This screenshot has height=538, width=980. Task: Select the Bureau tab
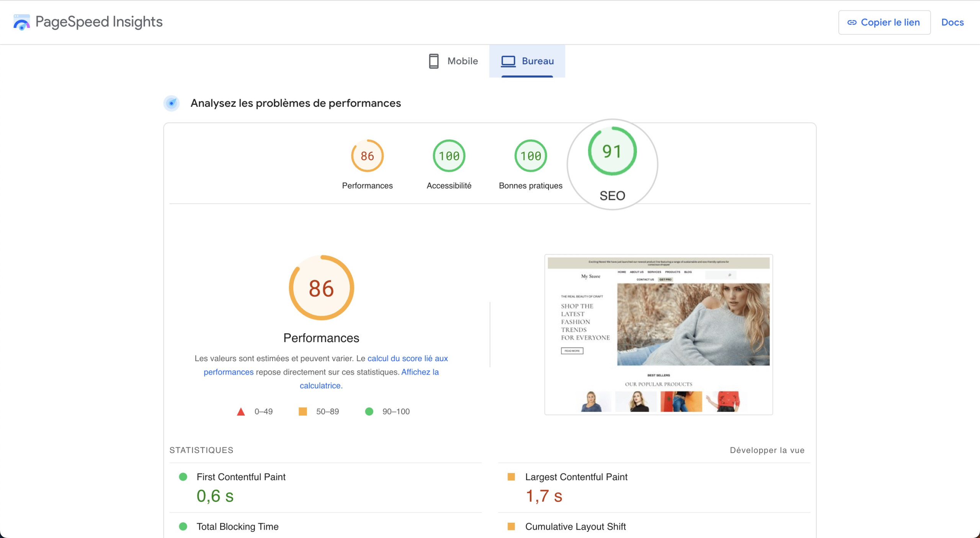[527, 61]
